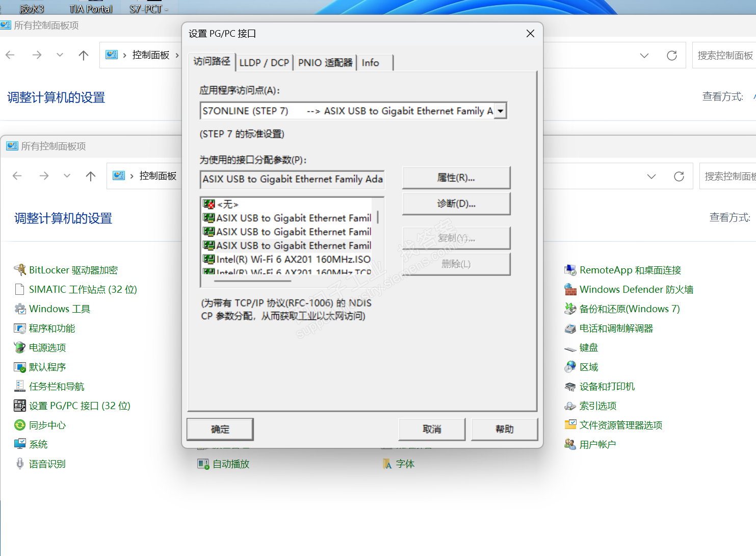This screenshot has height=556, width=756.
Task: Open the 任务栏和导航 link
Action: click(x=57, y=386)
